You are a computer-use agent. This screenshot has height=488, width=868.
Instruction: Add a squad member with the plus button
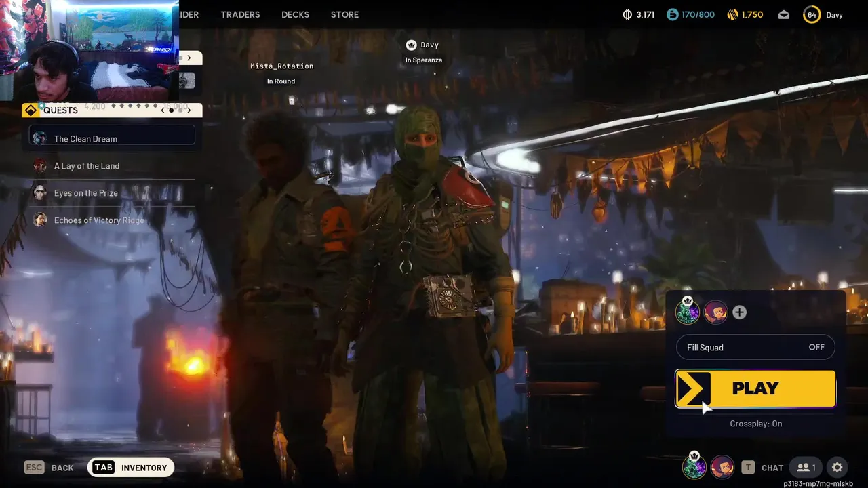(740, 312)
